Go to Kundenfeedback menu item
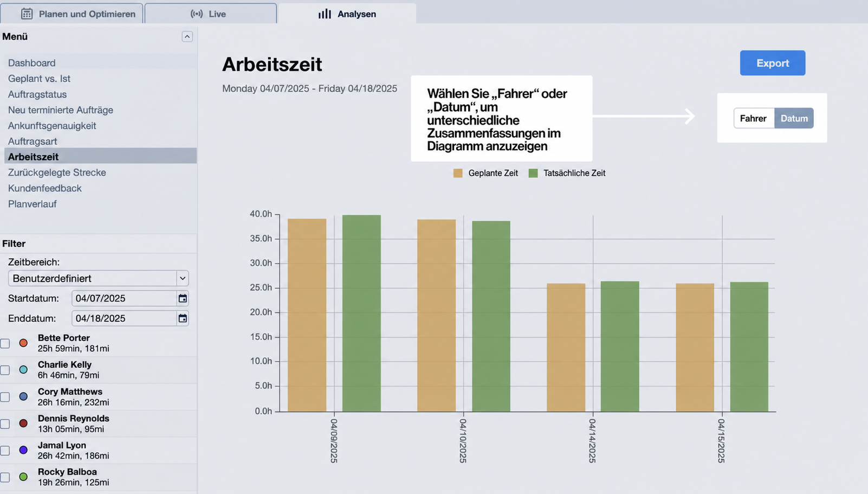868x494 pixels. pos(45,188)
